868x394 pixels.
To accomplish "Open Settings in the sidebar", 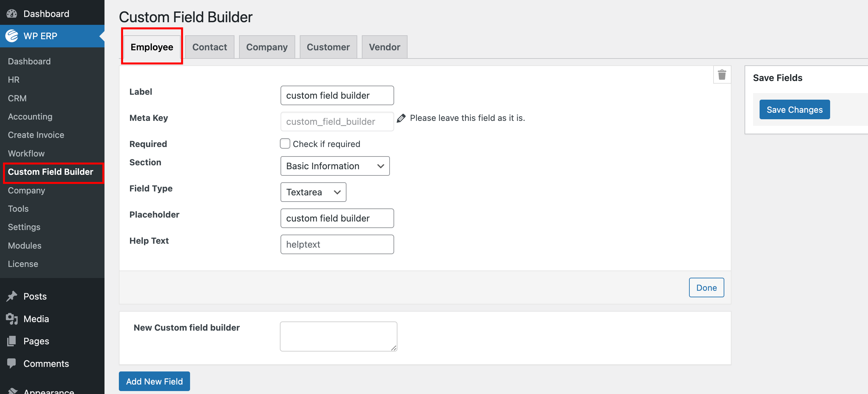I will (x=24, y=227).
